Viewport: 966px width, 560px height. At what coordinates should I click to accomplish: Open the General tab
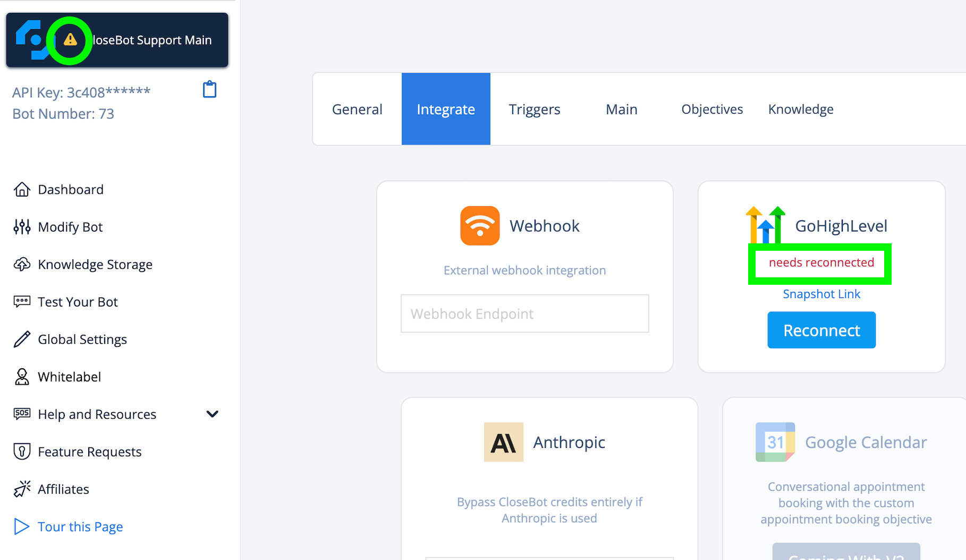pyautogui.click(x=357, y=109)
